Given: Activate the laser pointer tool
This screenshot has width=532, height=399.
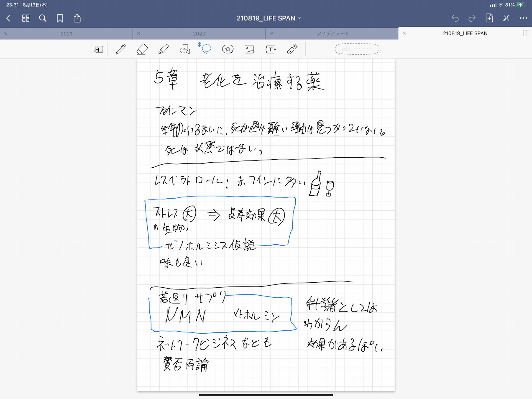Looking at the screenshot, I should coord(292,49).
